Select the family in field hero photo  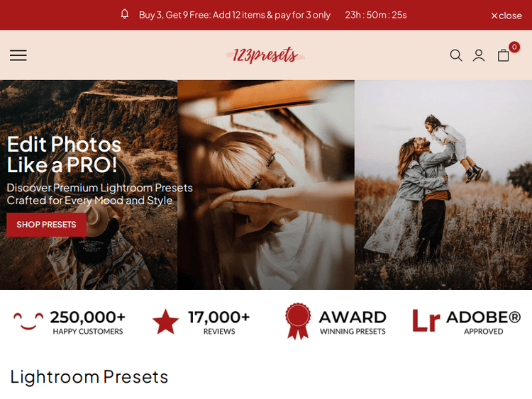(x=443, y=185)
